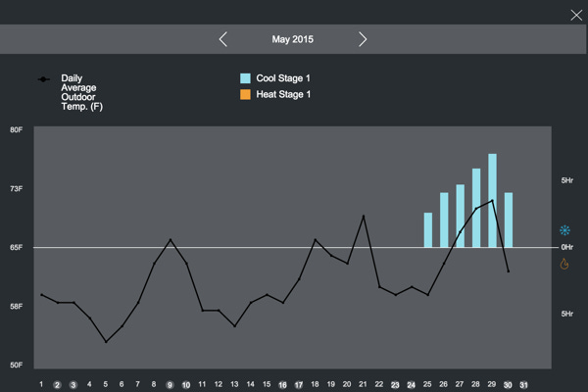Advance to next month with right chevron
Screen dimensions: 588x392
click(x=363, y=39)
